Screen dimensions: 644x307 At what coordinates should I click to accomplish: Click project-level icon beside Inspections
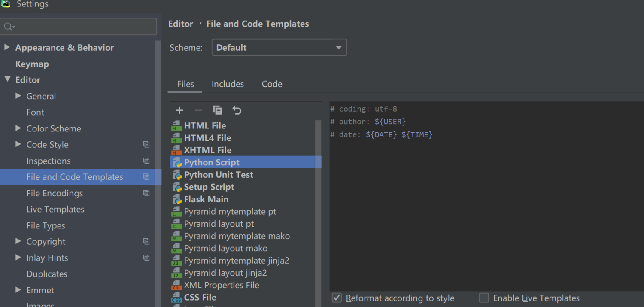(146, 161)
